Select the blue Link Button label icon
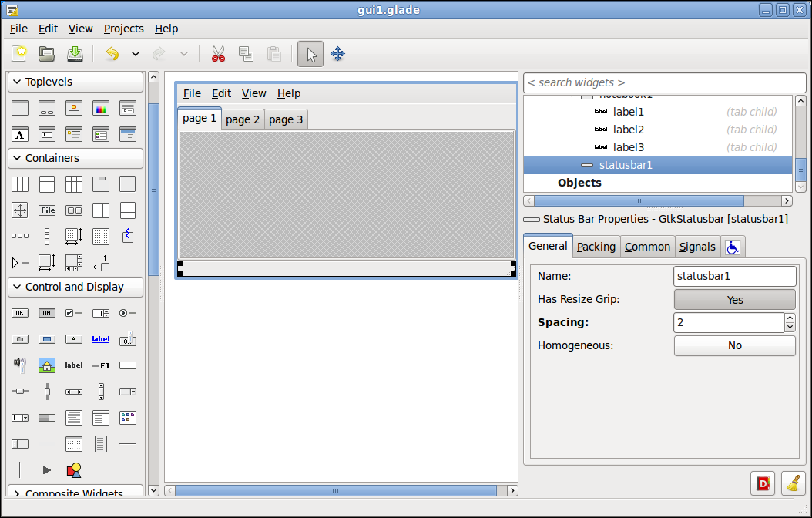The width and height of the screenshot is (812, 518). pyautogui.click(x=101, y=339)
